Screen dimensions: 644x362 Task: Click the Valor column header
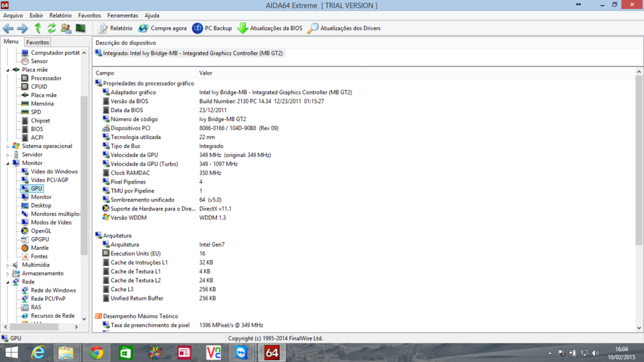(206, 73)
